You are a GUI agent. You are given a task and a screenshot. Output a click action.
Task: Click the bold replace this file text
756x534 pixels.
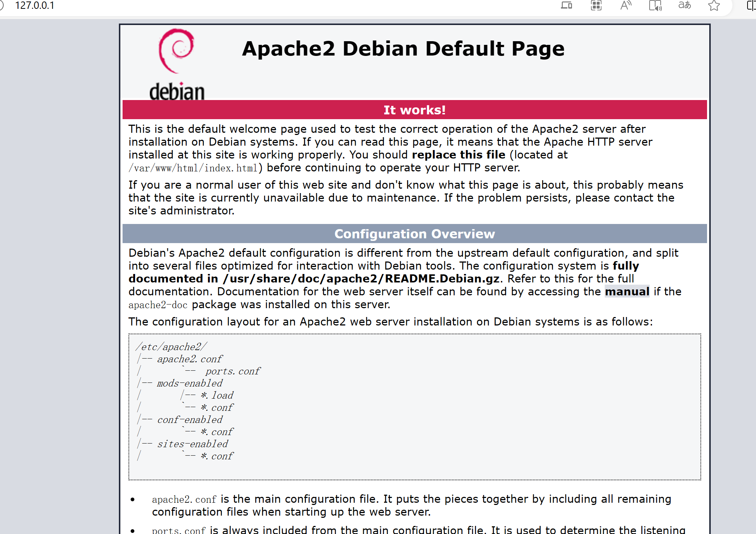point(459,155)
